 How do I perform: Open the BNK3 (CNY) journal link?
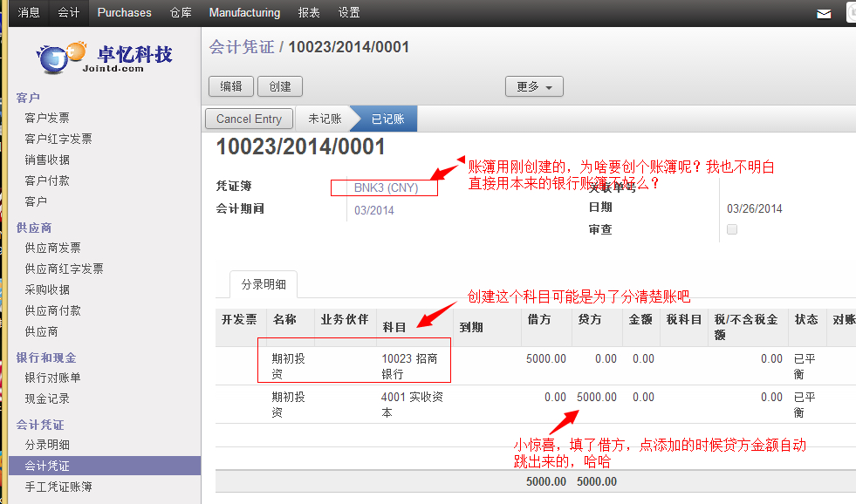[x=386, y=187]
